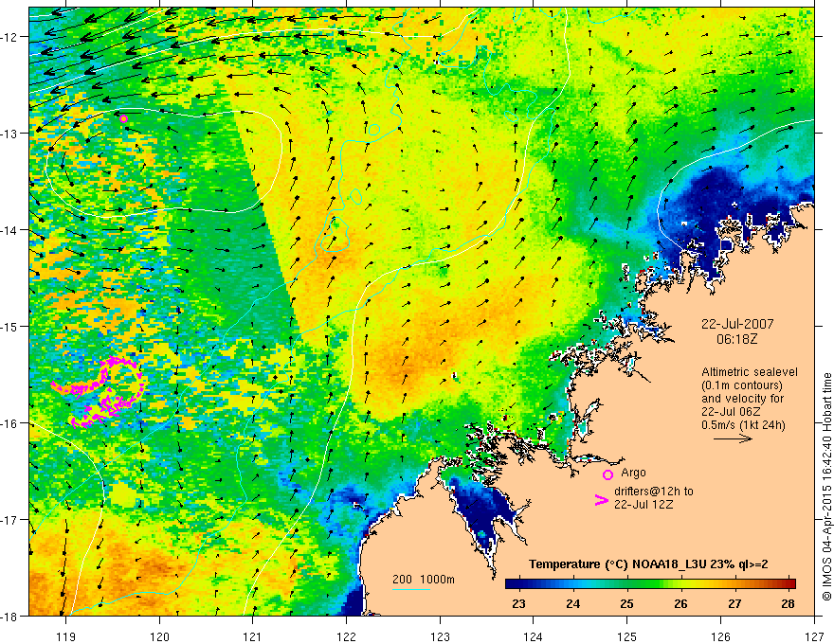The image size is (834, 644).
Task: Click the 'drifters@12h to' legend text
Action: pyautogui.click(x=654, y=492)
